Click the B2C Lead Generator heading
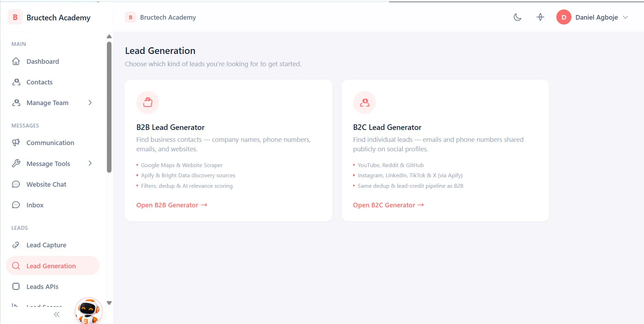 pyautogui.click(x=387, y=127)
